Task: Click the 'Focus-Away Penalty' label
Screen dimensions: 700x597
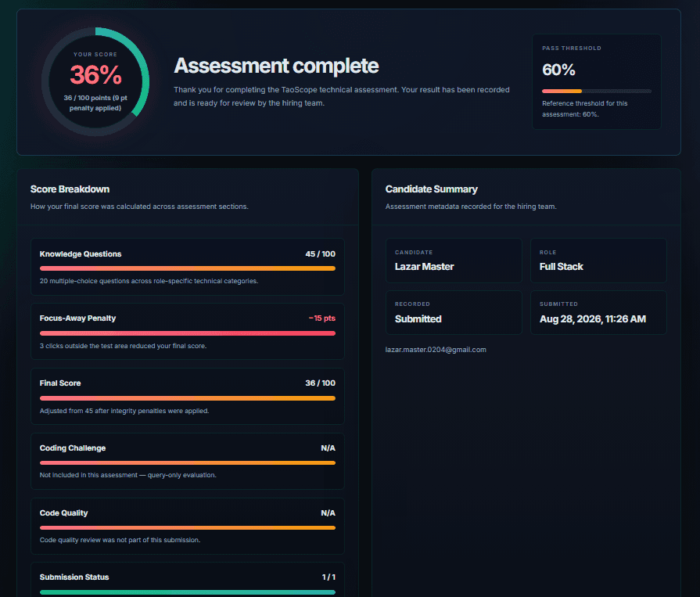Action: click(x=77, y=318)
